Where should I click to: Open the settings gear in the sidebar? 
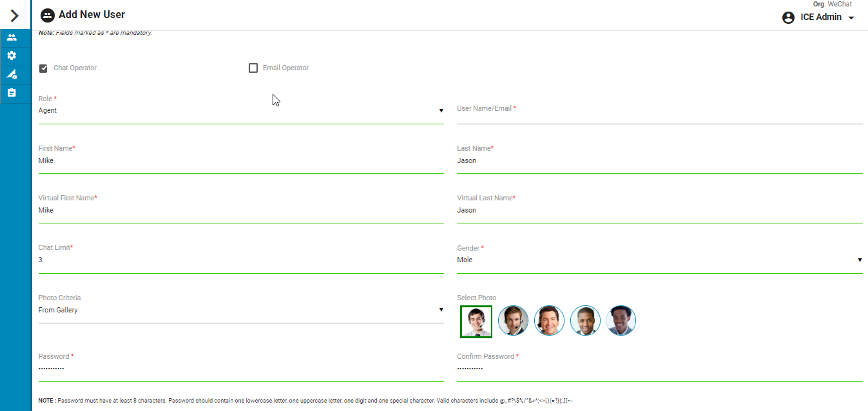(12, 56)
